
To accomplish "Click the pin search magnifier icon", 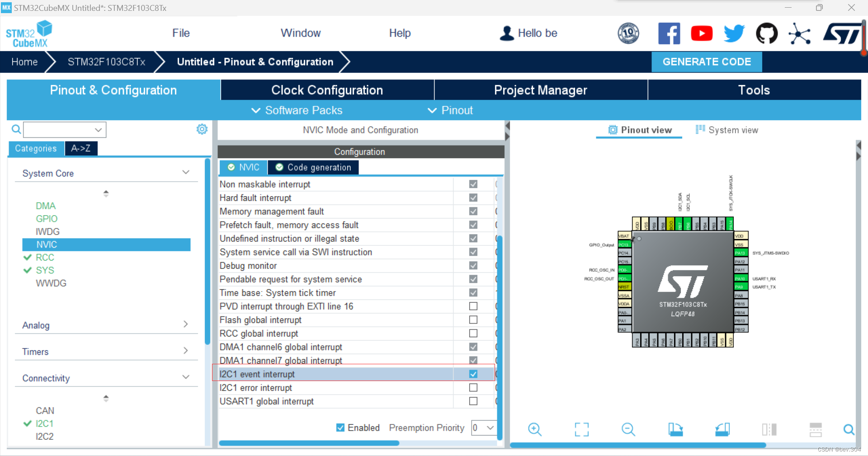I will pos(849,429).
